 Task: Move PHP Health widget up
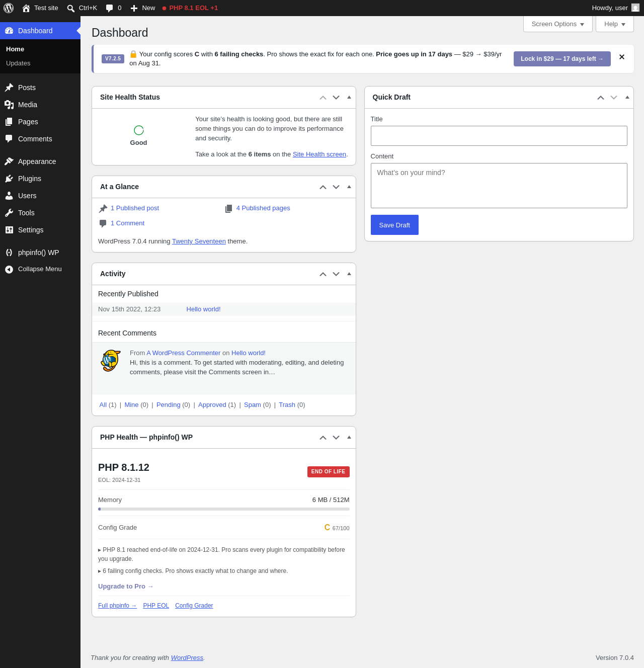point(323,438)
